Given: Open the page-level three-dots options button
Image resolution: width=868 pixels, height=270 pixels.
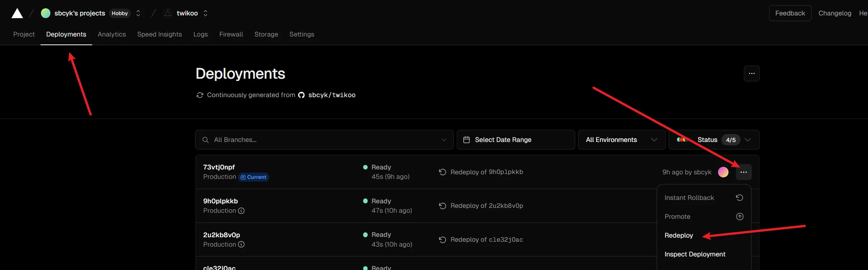Looking at the screenshot, I should tap(751, 73).
